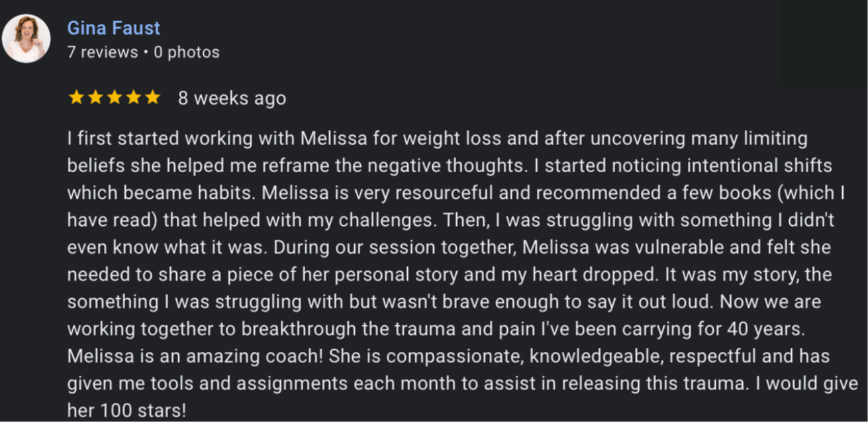Click "100 stars!" on the last line
This screenshot has height=422, width=868.
[x=144, y=411]
